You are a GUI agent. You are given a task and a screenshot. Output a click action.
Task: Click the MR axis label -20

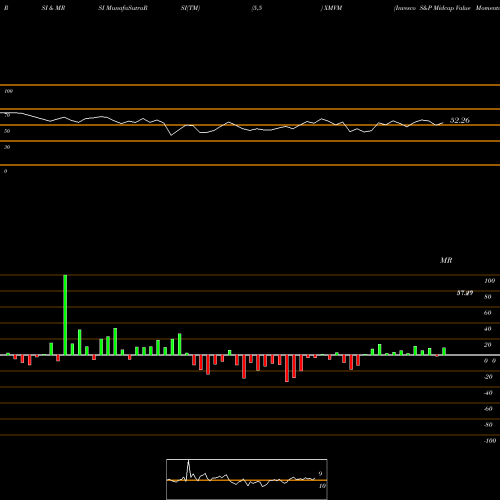pos(488,377)
